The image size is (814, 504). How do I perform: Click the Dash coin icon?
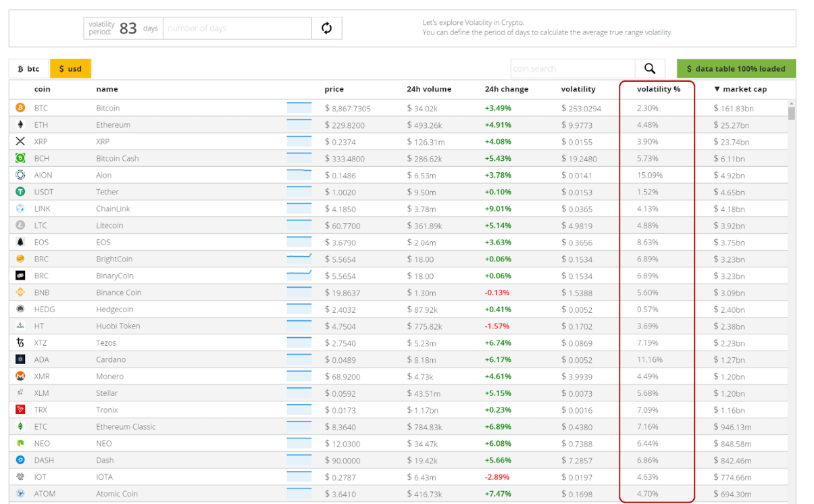coord(20,460)
